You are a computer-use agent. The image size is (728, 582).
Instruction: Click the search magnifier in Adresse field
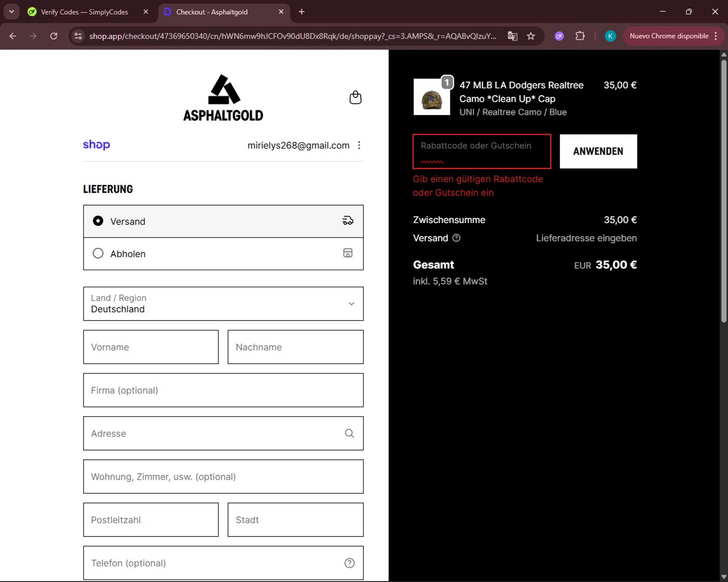pyautogui.click(x=349, y=433)
